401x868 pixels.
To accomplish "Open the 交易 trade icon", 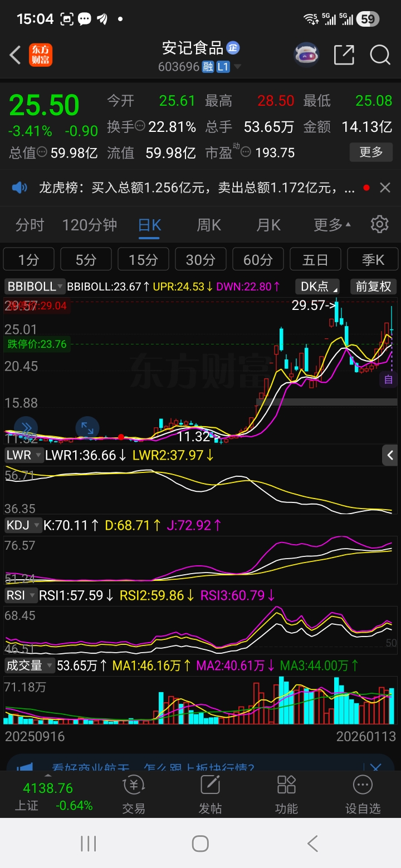I will (x=134, y=794).
